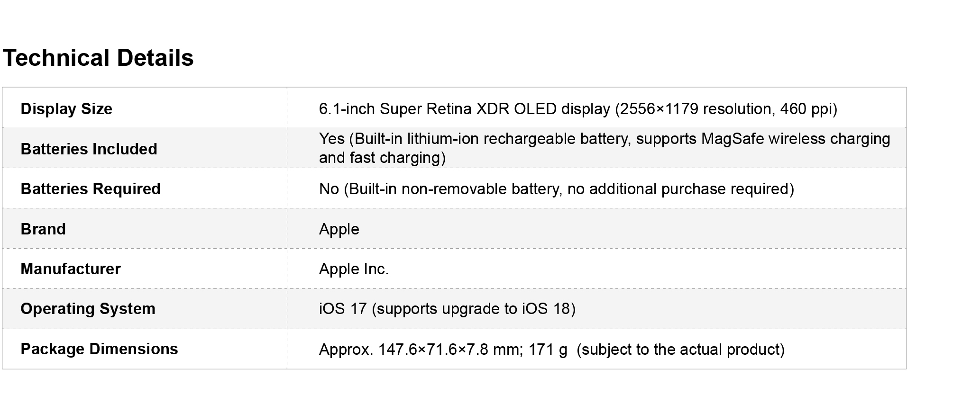Image resolution: width=980 pixels, height=395 pixels.
Task: Select the Manufacturer label
Action: (x=71, y=269)
